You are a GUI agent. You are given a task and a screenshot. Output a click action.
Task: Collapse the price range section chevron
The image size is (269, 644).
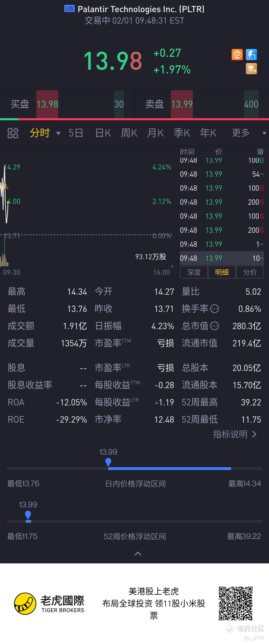click(x=138, y=553)
